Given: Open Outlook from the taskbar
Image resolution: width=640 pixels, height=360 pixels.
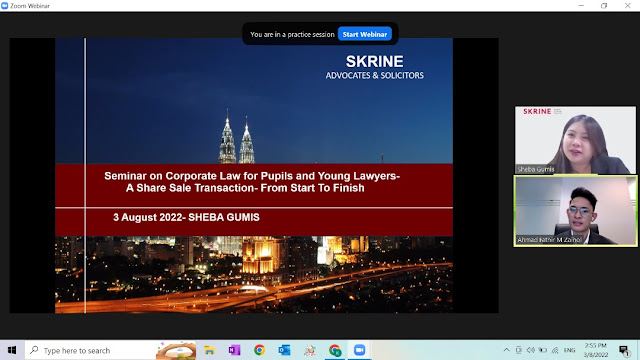Looking at the screenshot, I should click(x=284, y=350).
